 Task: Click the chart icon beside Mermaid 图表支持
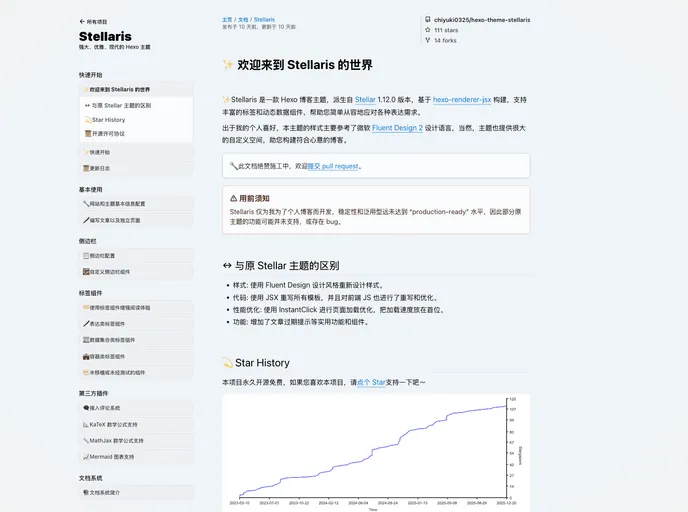86,456
